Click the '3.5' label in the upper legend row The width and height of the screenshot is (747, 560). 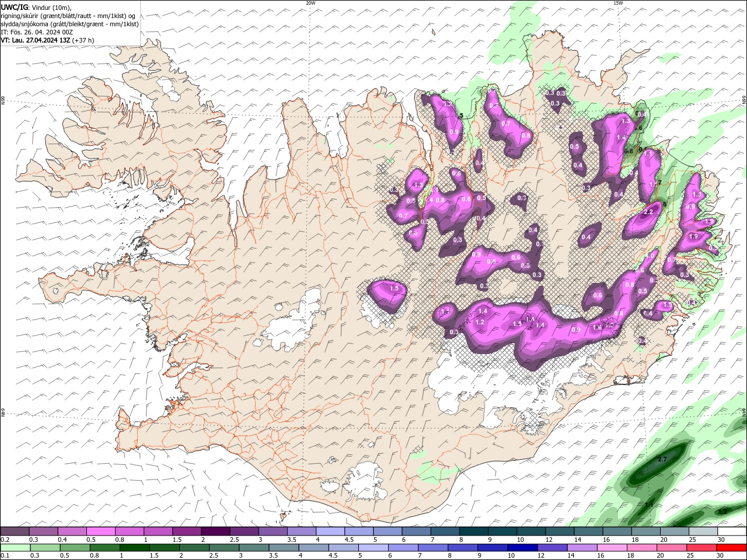pos(291,540)
